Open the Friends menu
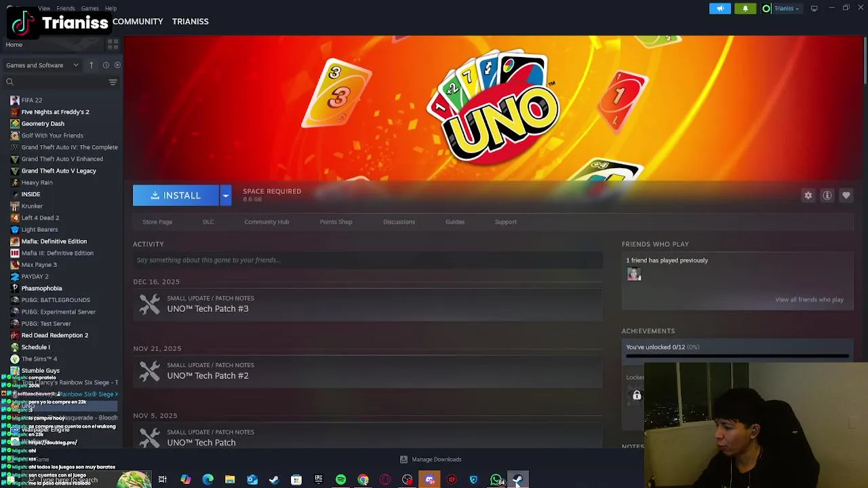The image size is (868, 488). [x=66, y=8]
